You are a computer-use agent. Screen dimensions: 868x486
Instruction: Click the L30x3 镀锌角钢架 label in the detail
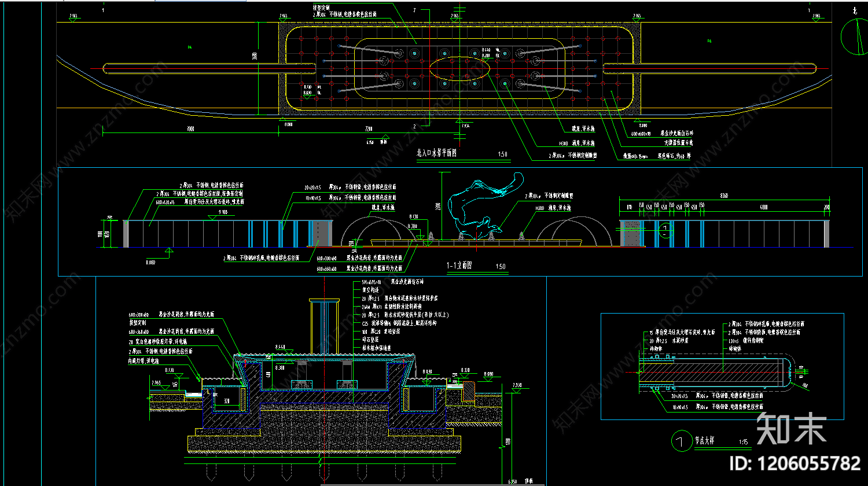745,340
